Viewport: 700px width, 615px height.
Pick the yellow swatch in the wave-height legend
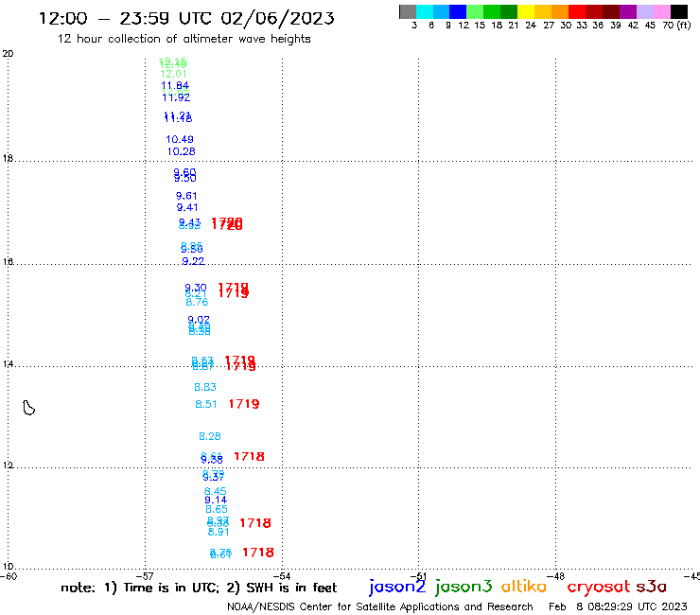526,11
